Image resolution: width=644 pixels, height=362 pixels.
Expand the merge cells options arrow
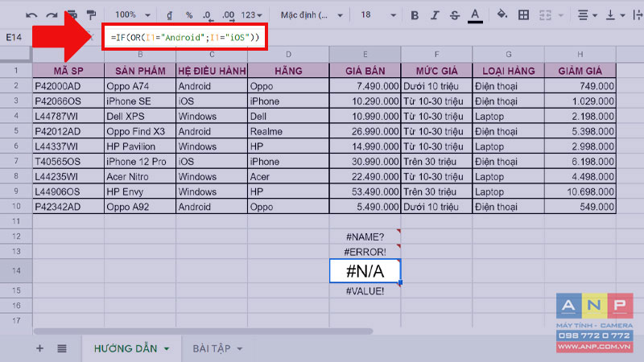[x=561, y=15]
